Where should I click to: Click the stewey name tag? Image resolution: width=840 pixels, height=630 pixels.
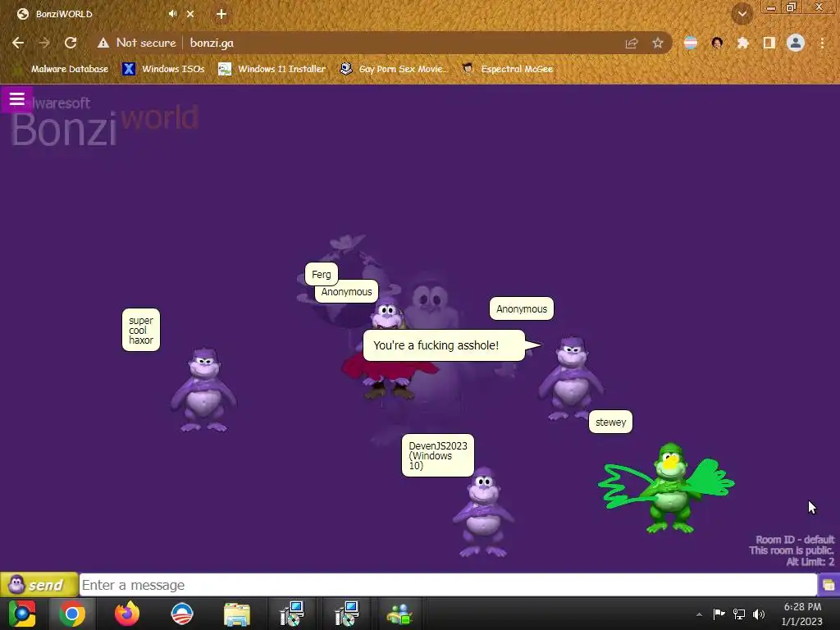tap(610, 422)
